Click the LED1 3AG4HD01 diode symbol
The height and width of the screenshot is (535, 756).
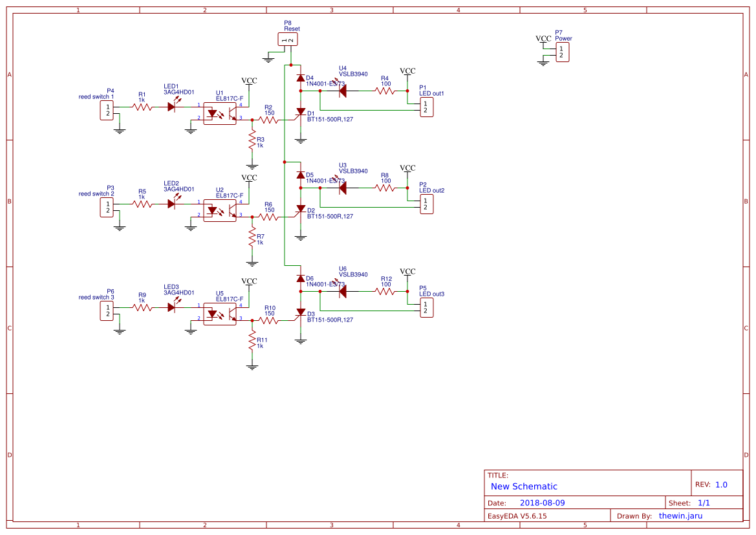[x=171, y=107]
